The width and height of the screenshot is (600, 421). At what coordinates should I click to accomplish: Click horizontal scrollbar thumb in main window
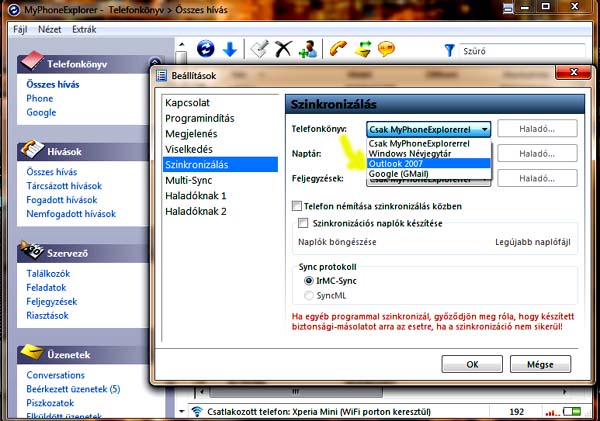coord(295,392)
